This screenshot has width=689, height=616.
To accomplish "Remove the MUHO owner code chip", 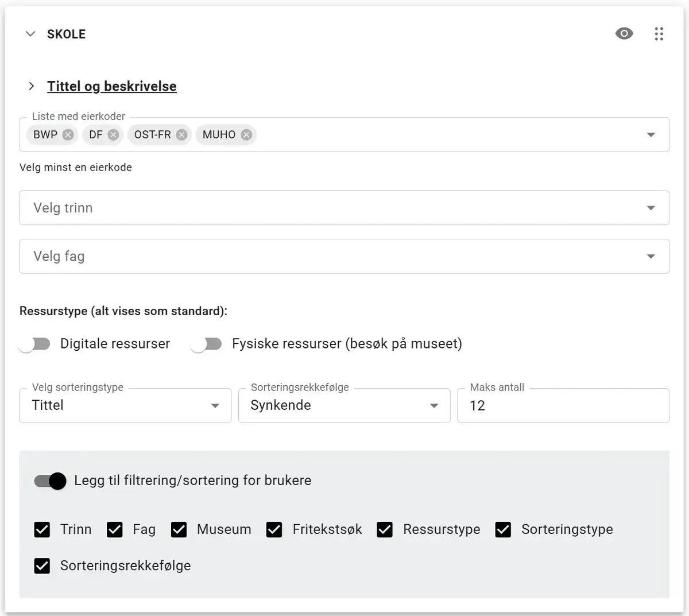I will pos(246,135).
